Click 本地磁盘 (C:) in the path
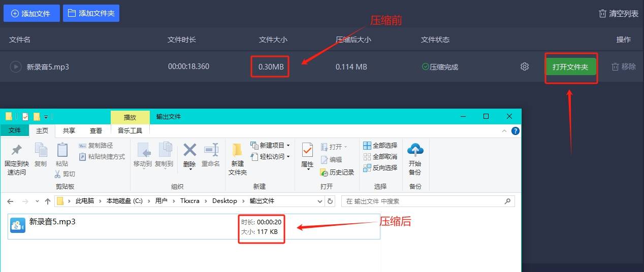The image size is (644, 272). (x=124, y=201)
